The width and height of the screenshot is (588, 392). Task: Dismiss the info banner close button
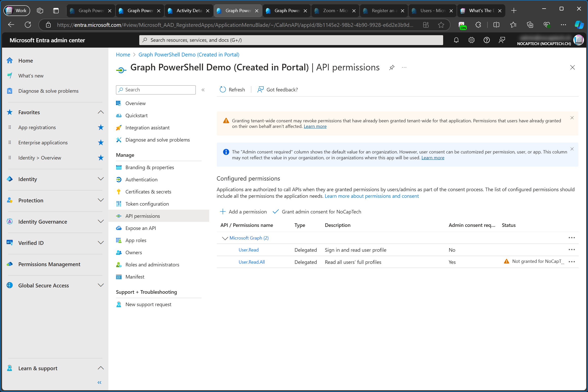click(x=573, y=149)
